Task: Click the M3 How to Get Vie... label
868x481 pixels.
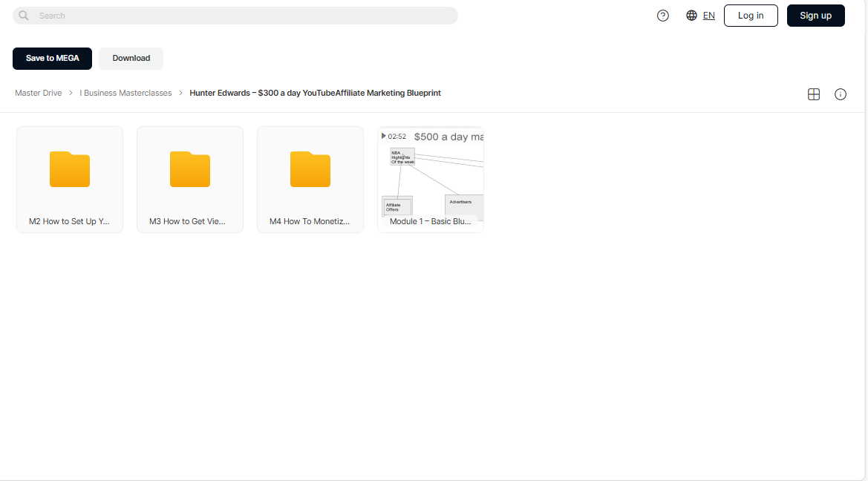Action: click(187, 221)
